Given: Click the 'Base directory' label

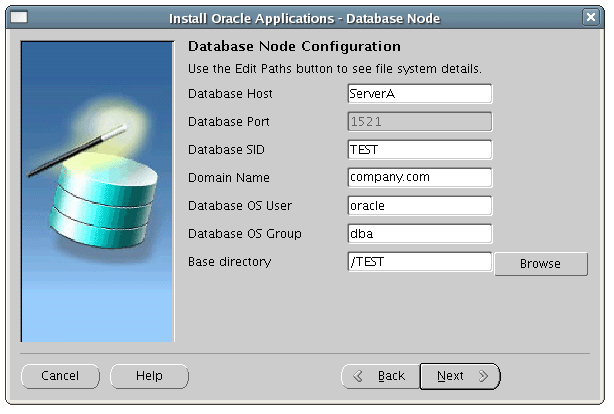Looking at the screenshot, I should [229, 262].
